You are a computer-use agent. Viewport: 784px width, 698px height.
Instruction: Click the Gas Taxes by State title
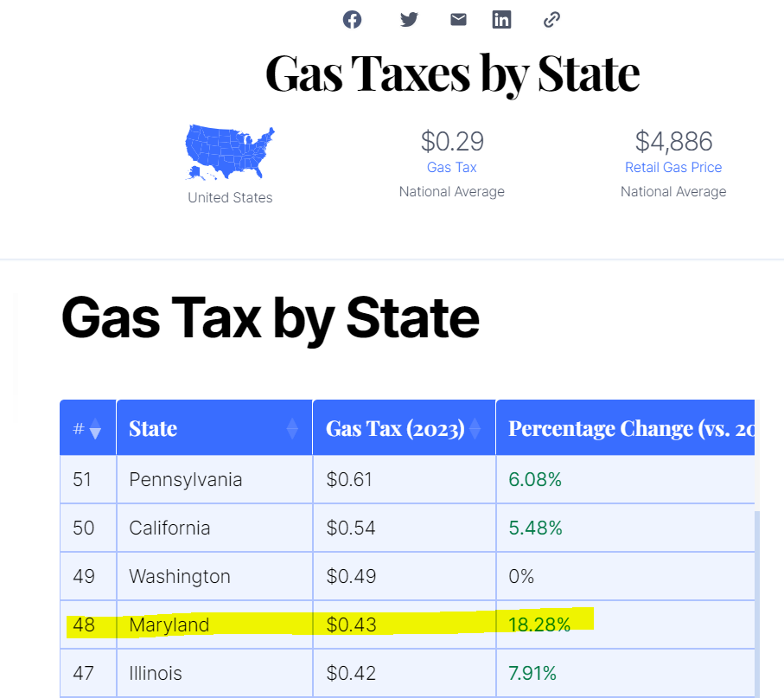(452, 74)
